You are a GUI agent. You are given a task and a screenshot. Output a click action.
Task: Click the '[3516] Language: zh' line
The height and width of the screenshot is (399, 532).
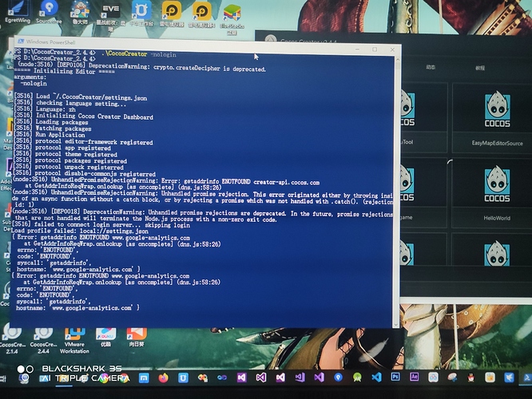click(x=45, y=109)
